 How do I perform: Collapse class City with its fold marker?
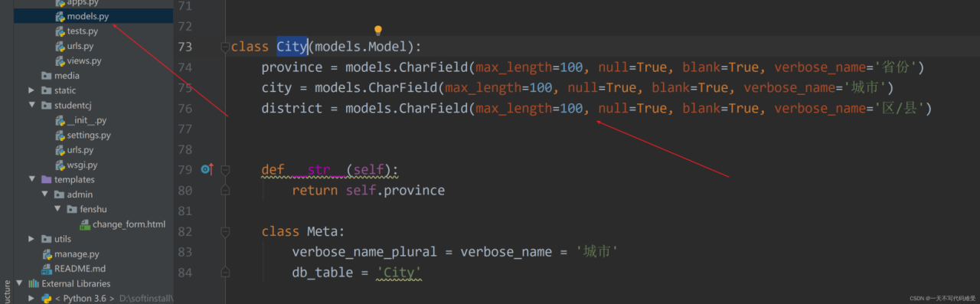225,47
